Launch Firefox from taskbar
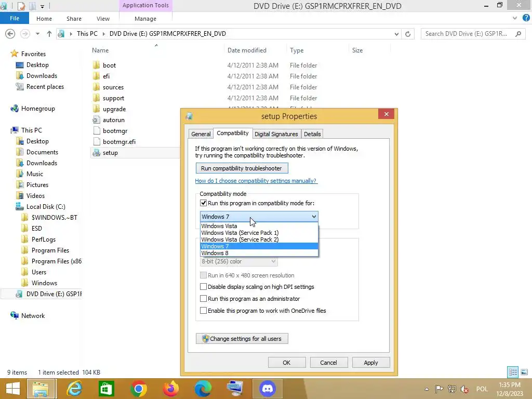 tap(170, 389)
